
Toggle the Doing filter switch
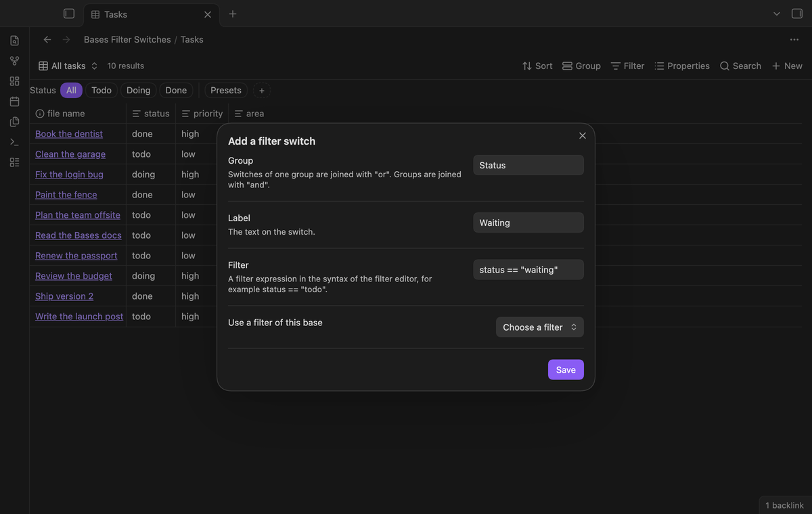(139, 90)
